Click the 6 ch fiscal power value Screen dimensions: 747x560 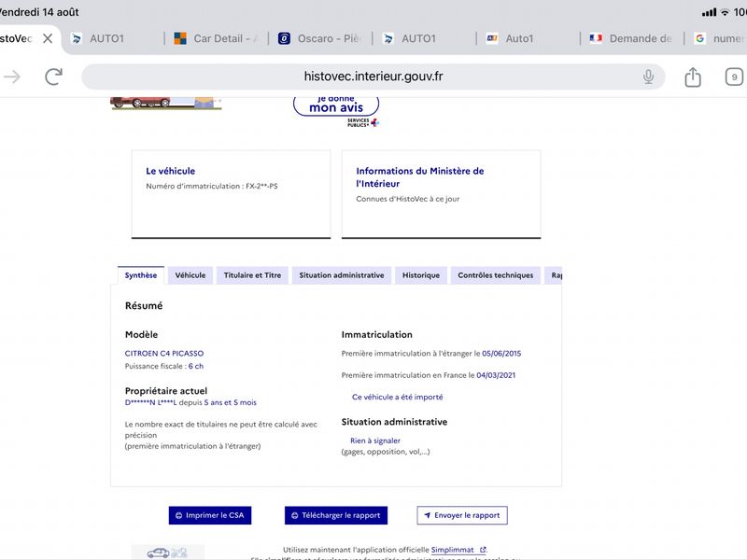(196, 366)
